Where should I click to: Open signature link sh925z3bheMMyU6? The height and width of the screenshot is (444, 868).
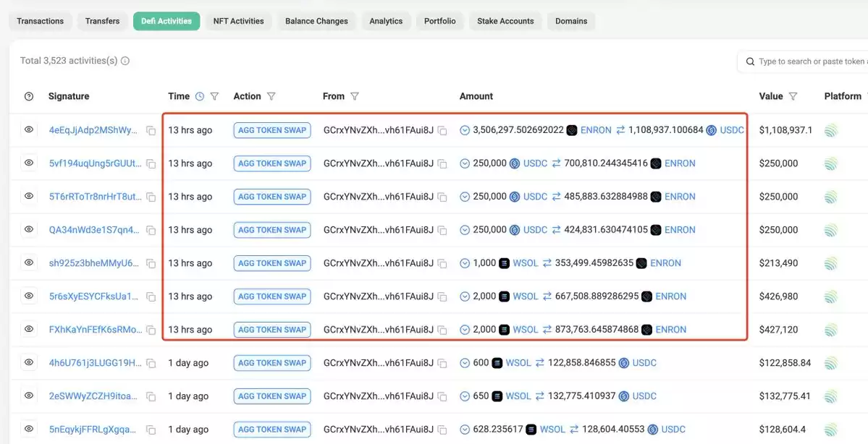coord(94,263)
